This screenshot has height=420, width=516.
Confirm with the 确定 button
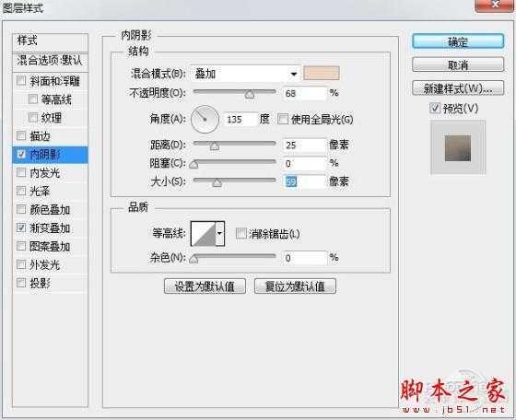coord(458,41)
